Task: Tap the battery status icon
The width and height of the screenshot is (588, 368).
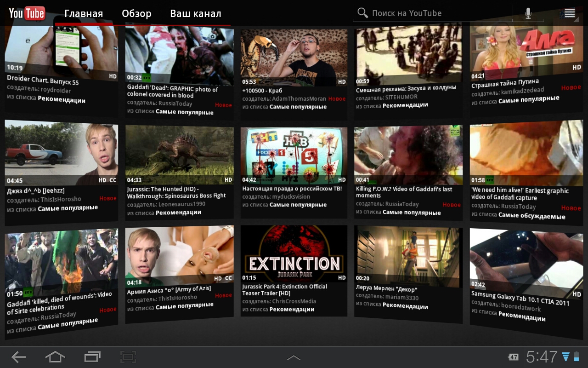Action: click(x=577, y=356)
